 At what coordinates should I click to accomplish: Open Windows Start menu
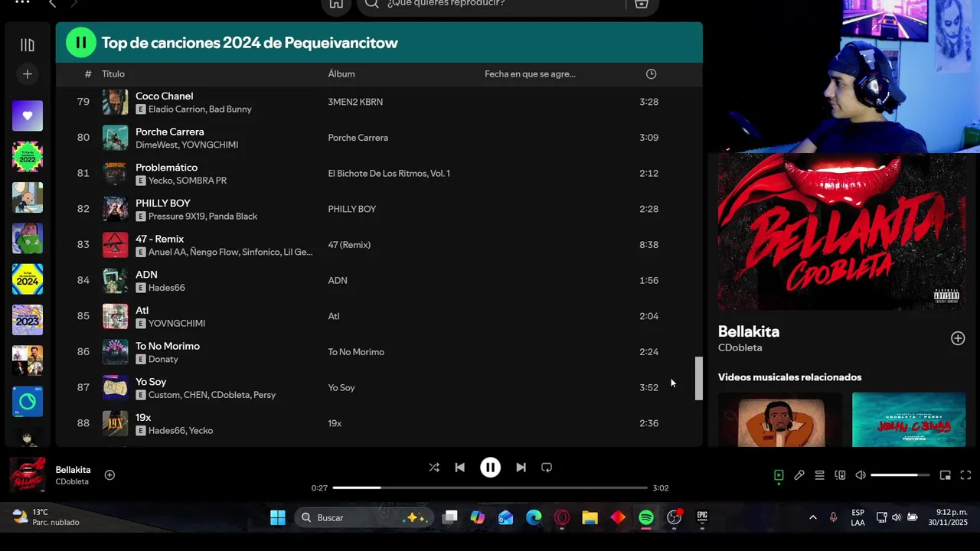tap(277, 518)
